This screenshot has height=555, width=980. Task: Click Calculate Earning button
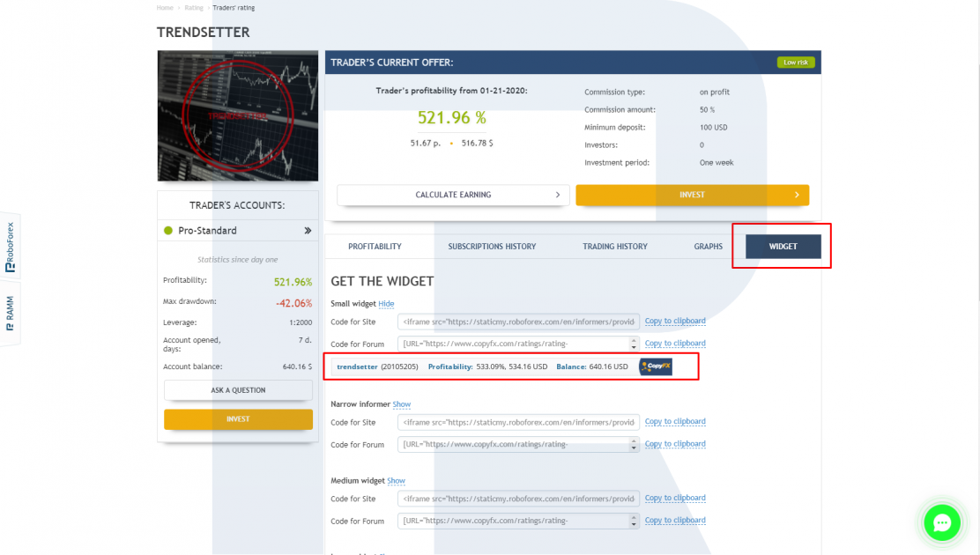(453, 195)
